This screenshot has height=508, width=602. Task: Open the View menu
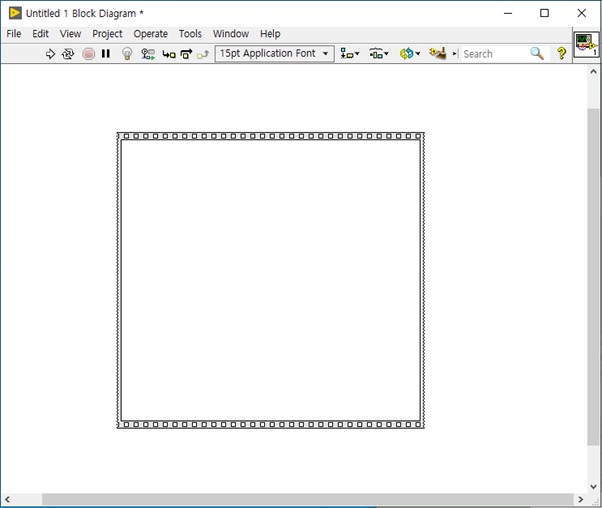coord(70,34)
